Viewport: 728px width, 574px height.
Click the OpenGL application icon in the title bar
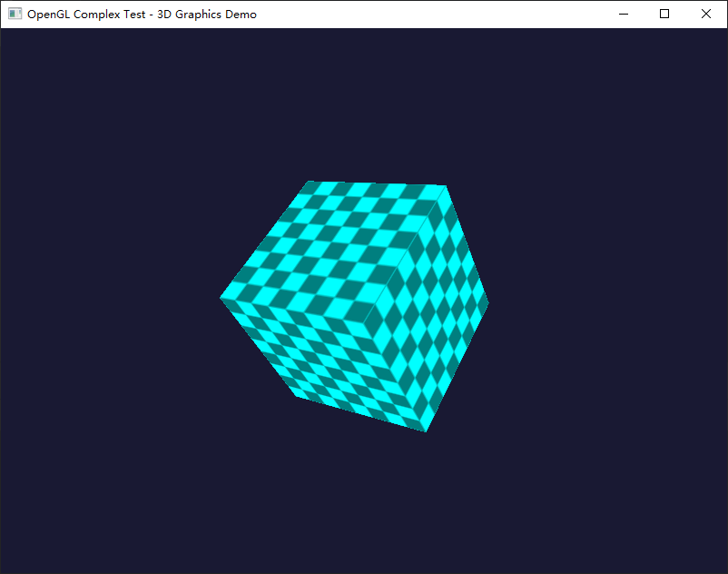[x=15, y=14]
